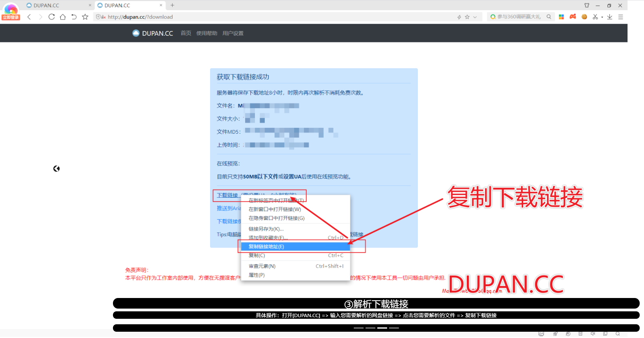Screen dimensions: 644x338
Task: Click the status bar rocket accelerator icon
Action: click(555, 334)
